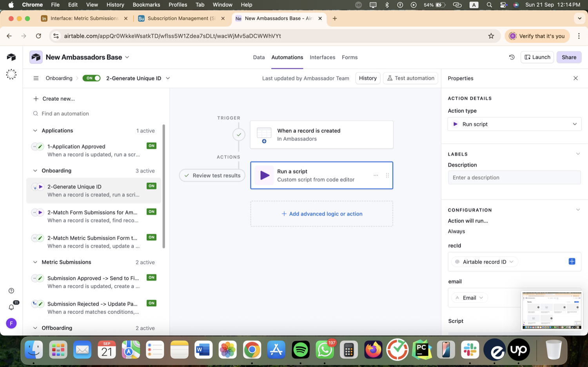Click Test automation button
588x367 pixels.
pos(410,78)
